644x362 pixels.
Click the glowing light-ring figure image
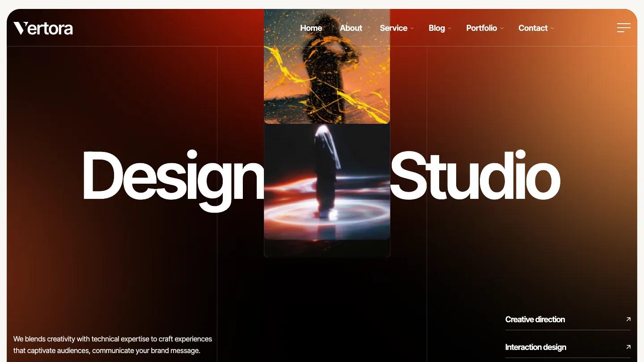(327, 182)
